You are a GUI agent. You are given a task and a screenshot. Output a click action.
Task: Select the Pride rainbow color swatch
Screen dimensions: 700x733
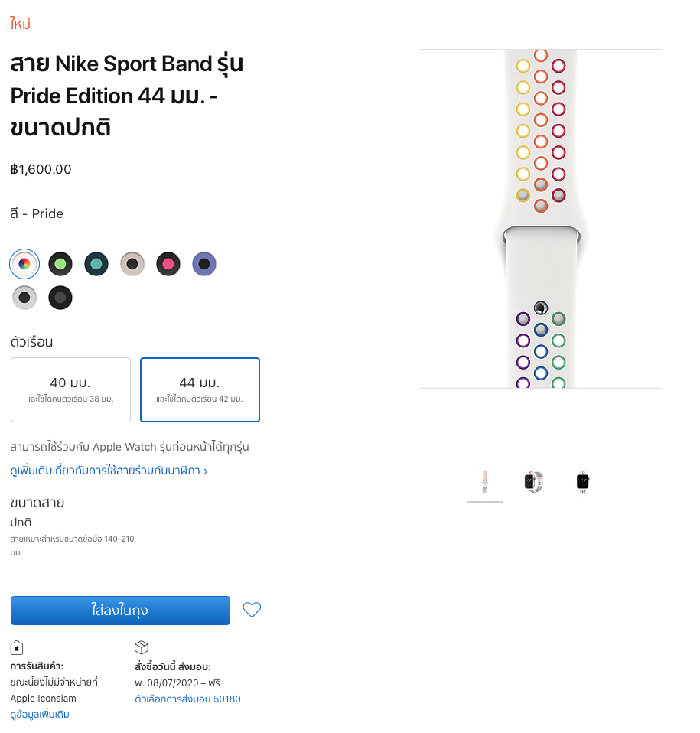click(x=24, y=264)
